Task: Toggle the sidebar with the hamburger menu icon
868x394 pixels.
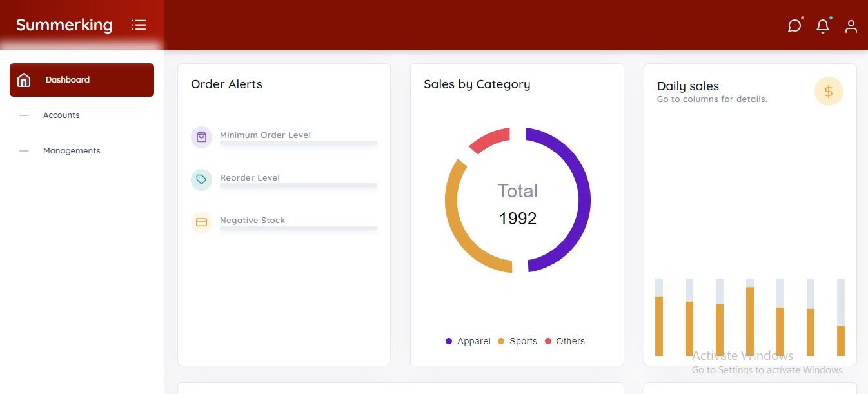Action: (139, 25)
